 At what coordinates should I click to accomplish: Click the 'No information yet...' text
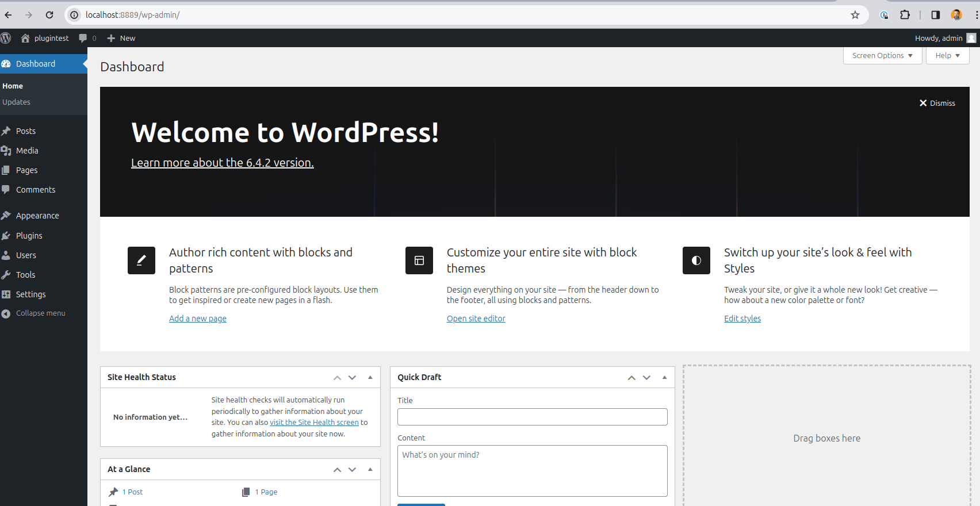(151, 417)
